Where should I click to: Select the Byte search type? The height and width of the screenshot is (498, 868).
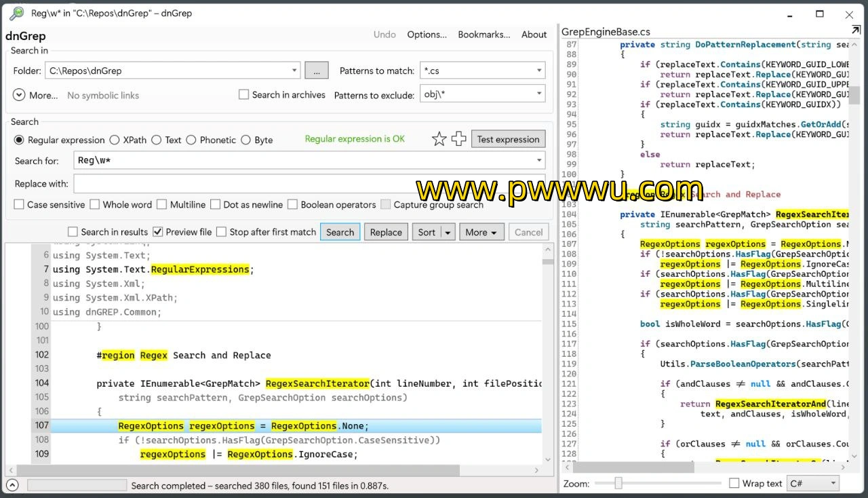point(245,140)
